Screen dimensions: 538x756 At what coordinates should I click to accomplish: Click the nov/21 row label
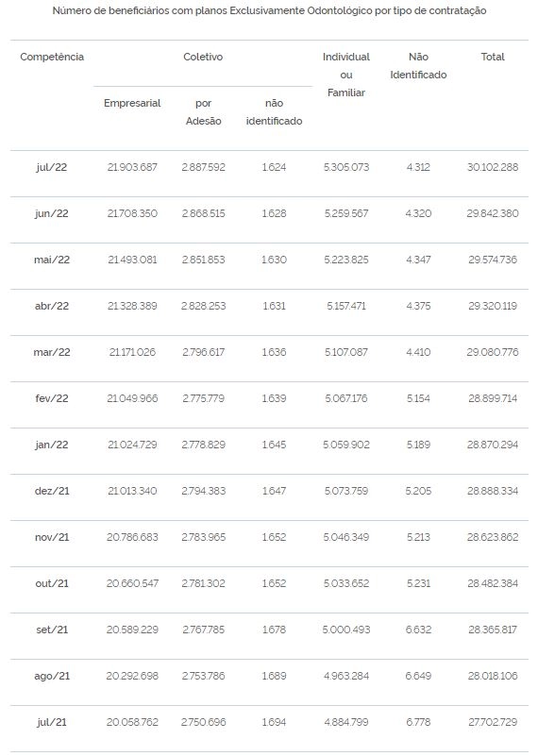(52, 538)
